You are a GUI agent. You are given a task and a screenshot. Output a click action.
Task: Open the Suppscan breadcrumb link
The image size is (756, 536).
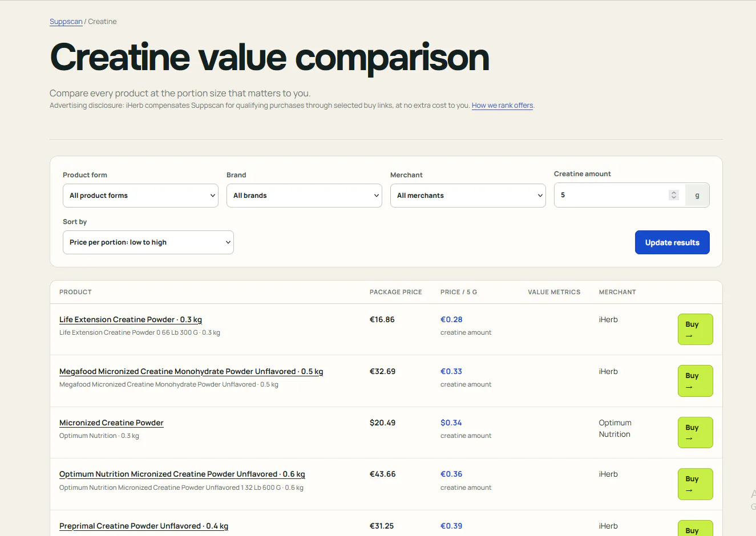(x=66, y=22)
